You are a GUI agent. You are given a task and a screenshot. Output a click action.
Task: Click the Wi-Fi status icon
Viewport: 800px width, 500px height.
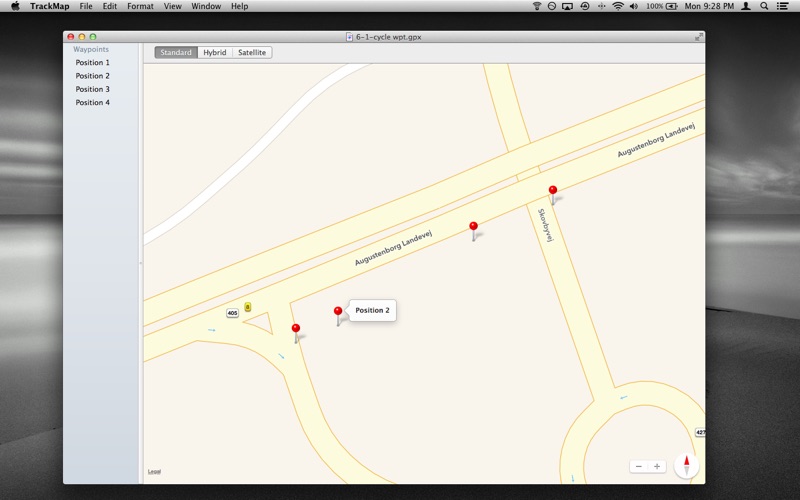click(x=618, y=6)
